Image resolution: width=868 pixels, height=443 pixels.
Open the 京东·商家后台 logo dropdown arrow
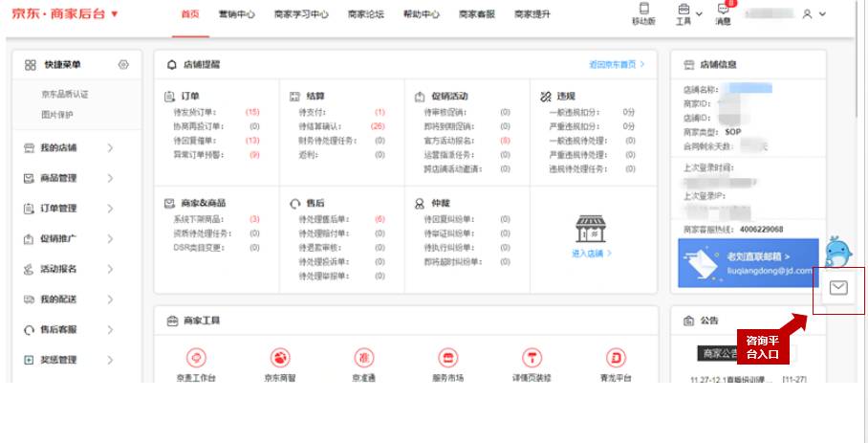click(115, 13)
